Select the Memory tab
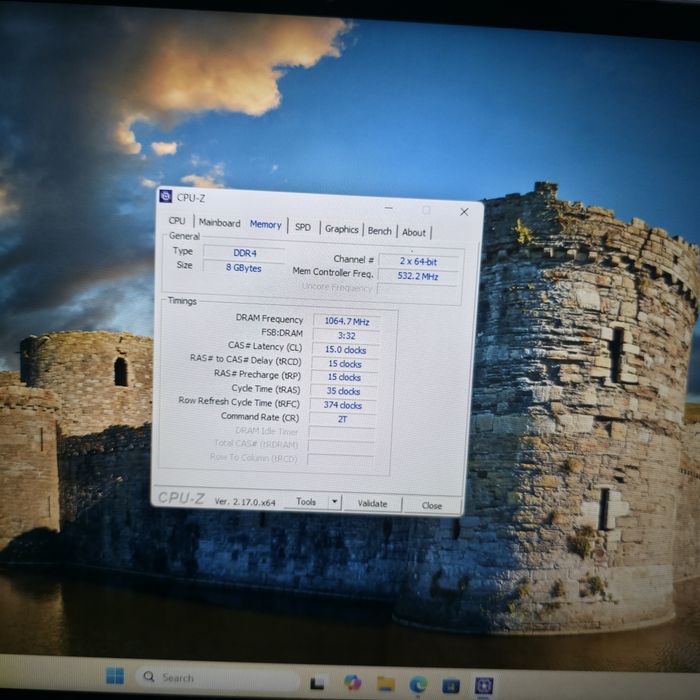This screenshot has width=700, height=700. point(266,225)
